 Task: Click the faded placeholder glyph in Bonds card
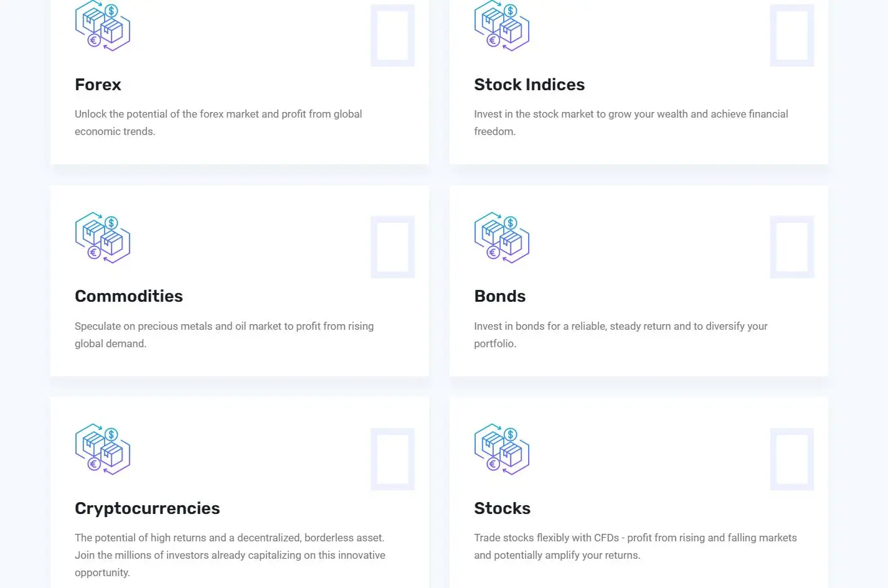[792, 247]
